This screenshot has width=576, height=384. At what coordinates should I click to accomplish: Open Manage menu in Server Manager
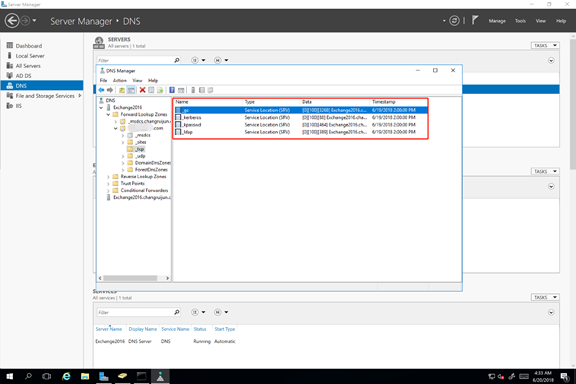coord(497,21)
